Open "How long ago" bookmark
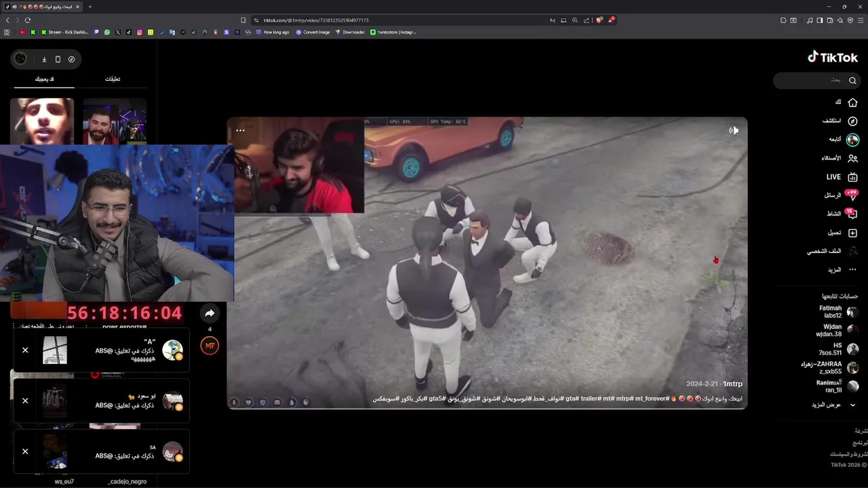The image size is (868, 488). tap(272, 32)
